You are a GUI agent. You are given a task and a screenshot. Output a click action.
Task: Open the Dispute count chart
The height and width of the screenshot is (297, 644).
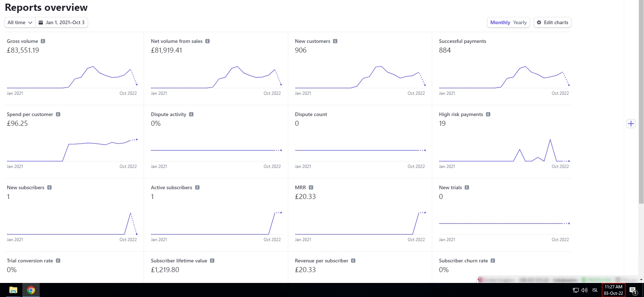[360, 150]
